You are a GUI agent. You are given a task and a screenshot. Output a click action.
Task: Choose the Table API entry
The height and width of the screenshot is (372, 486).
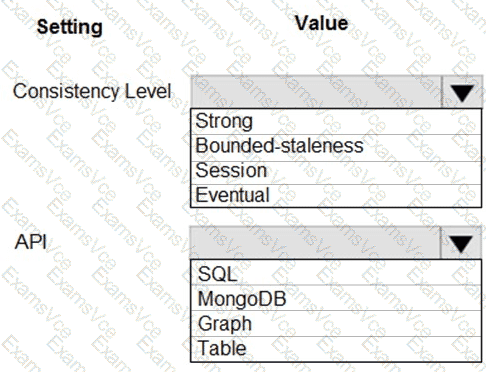pyautogui.click(x=336, y=349)
